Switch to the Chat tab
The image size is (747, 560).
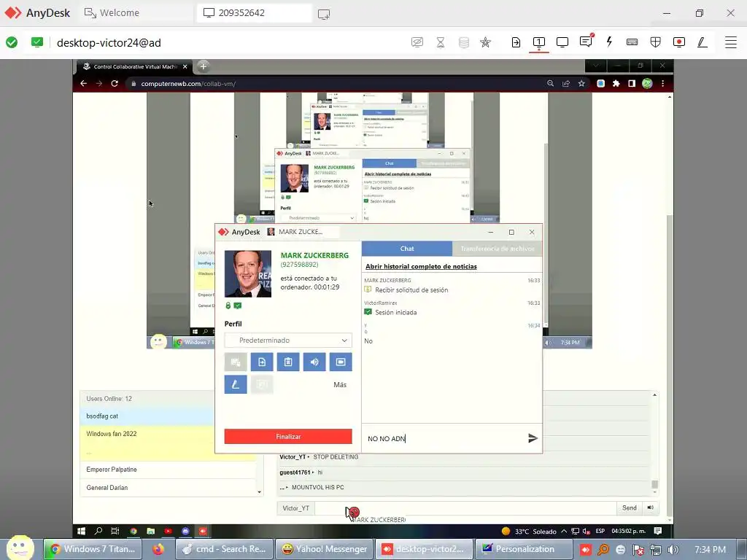(407, 249)
